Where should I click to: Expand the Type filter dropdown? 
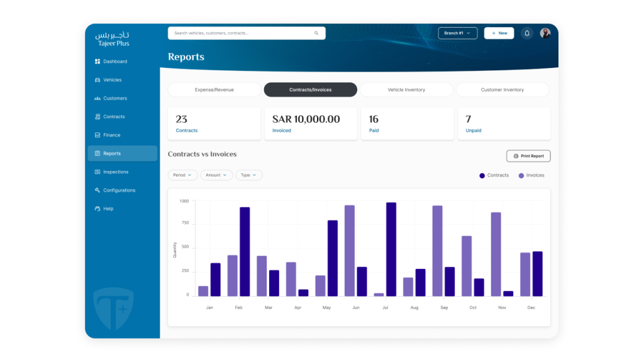click(249, 175)
